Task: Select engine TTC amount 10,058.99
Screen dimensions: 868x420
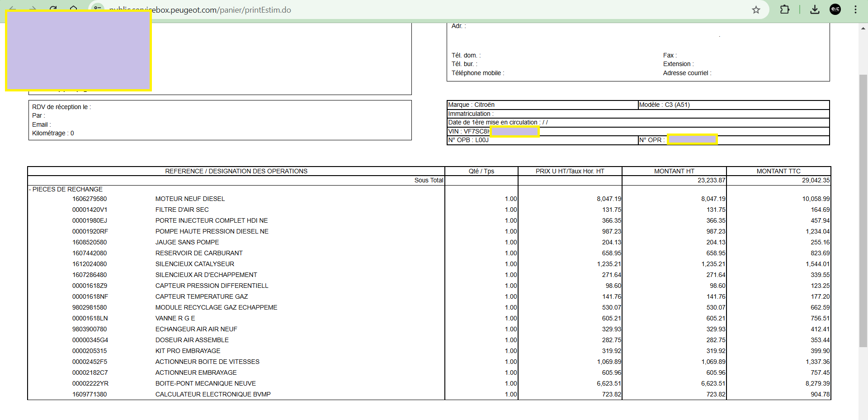Action: [816, 199]
